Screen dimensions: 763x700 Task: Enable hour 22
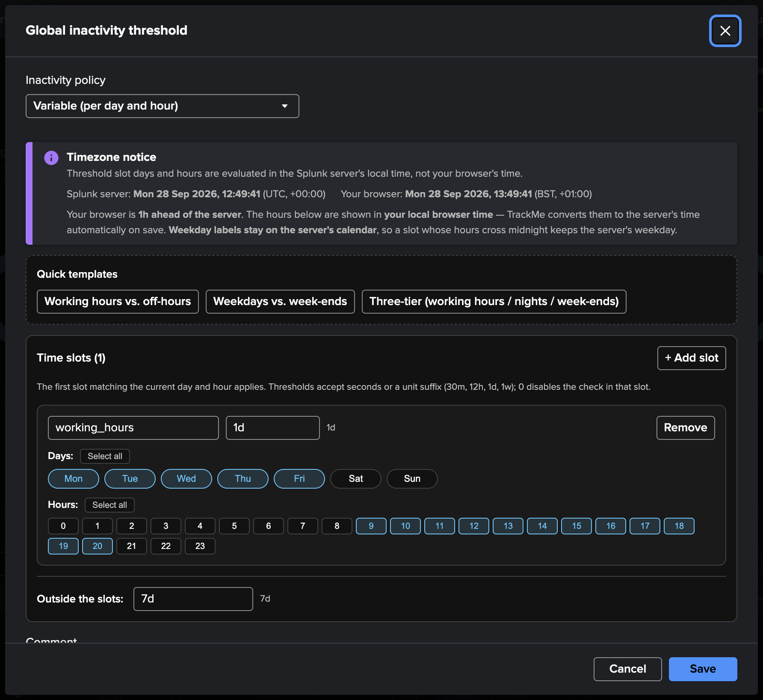166,546
